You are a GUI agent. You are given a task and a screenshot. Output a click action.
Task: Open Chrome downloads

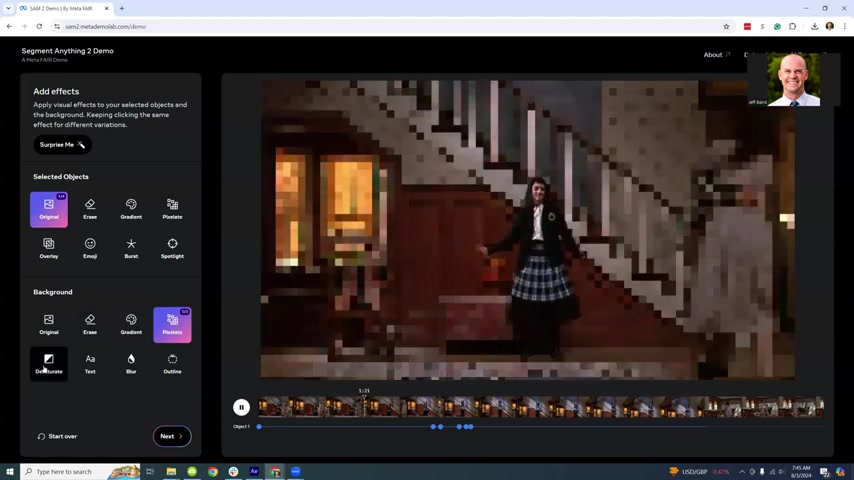coord(814,26)
